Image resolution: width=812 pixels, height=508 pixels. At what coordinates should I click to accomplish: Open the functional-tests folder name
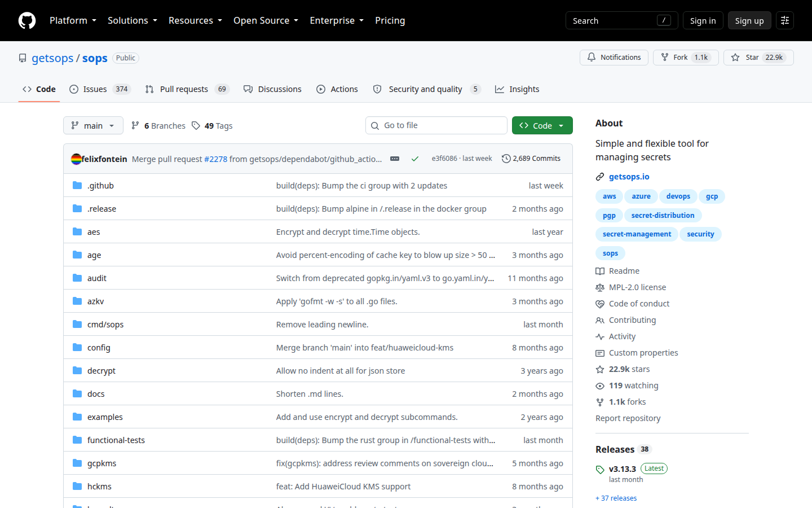tap(116, 440)
